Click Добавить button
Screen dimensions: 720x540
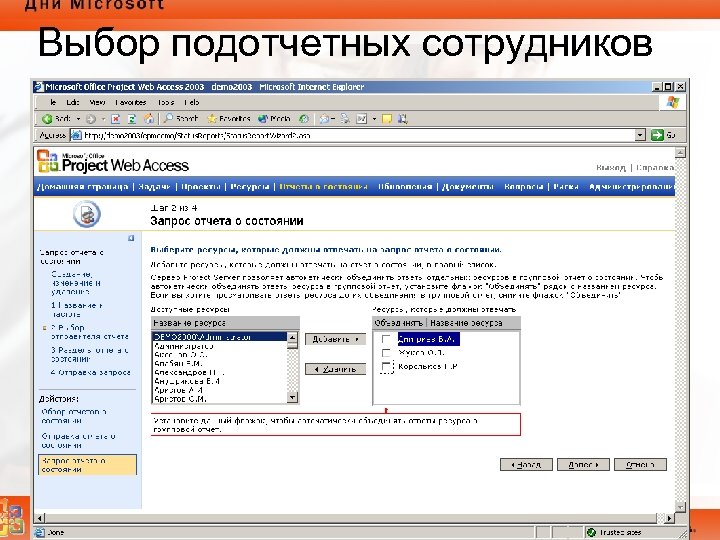coord(336,339)
